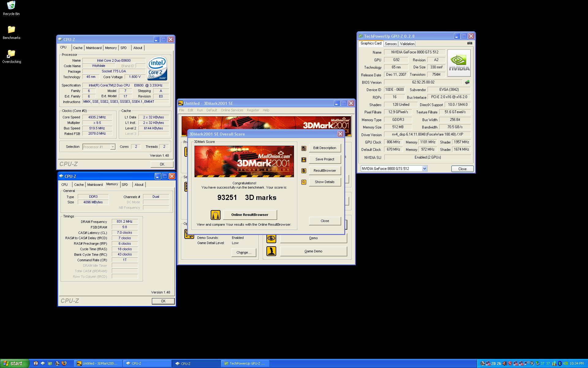Click the GPU Clock value 806 MHz in GPU-Z
Screen dimensions: 588x368
pyautogui.click(x=394, y=142)
